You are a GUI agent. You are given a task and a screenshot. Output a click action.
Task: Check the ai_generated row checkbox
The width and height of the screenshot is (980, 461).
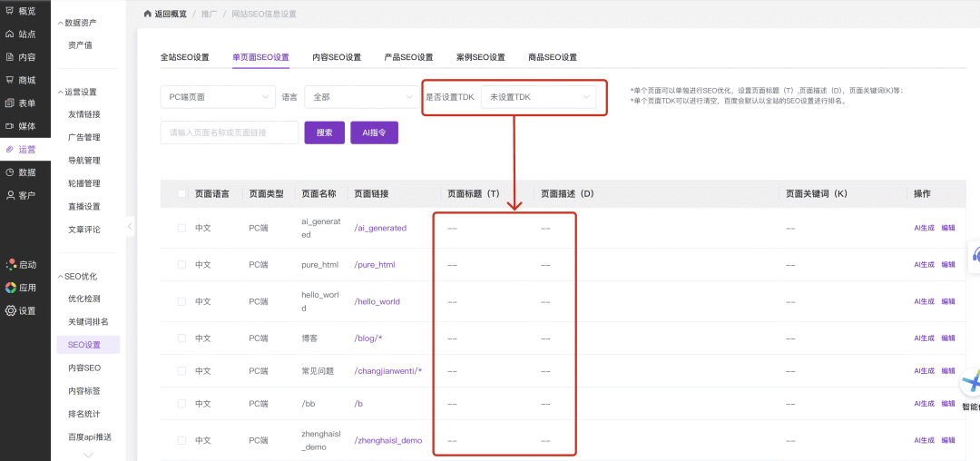pyautogui.click(x=182, y=228)
